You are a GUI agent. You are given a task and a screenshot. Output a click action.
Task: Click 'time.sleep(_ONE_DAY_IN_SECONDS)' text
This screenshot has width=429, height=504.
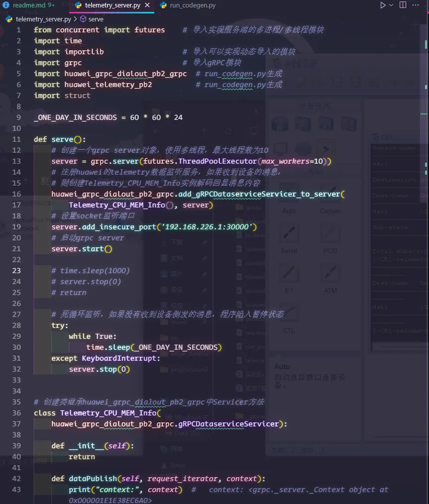point(154,347)
